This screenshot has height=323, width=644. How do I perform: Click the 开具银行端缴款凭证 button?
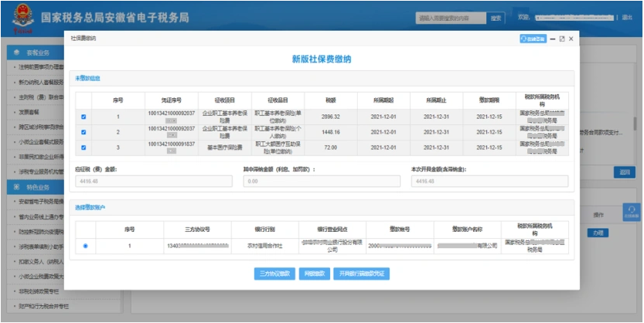tap(362, 274)
